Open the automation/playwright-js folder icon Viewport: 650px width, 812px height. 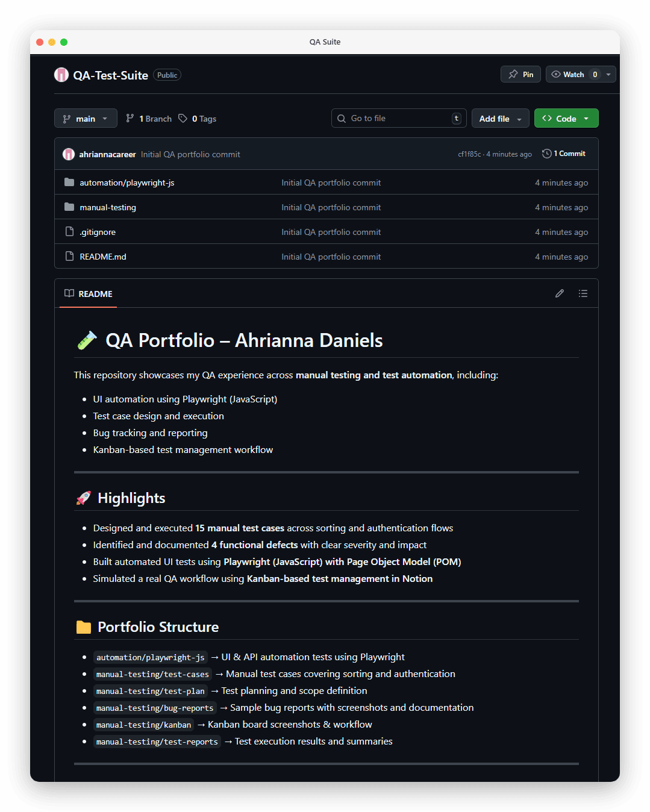69,182
